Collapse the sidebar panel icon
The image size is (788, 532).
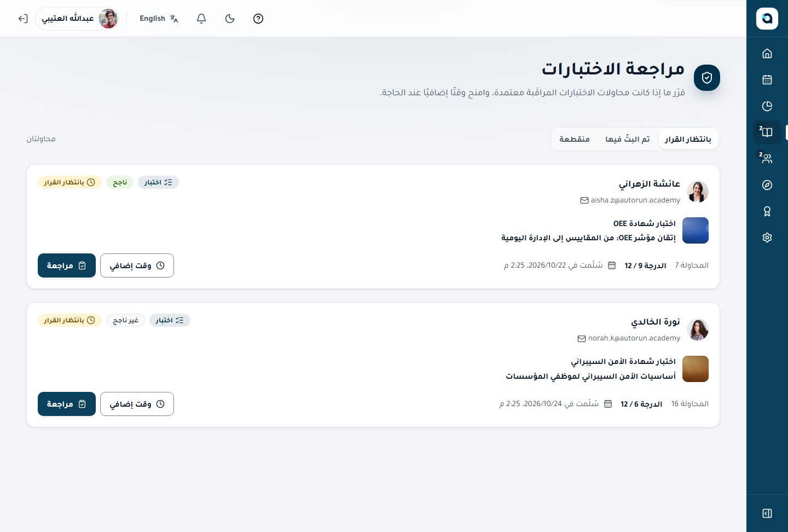click(767, 513)
